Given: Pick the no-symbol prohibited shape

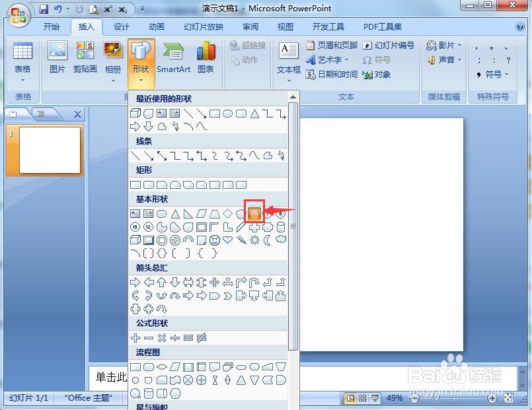Looking at the screenshot, I should point(174,240).
